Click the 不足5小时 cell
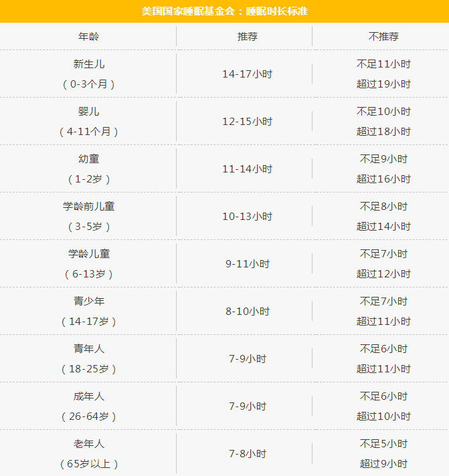 tap(383, 444)
